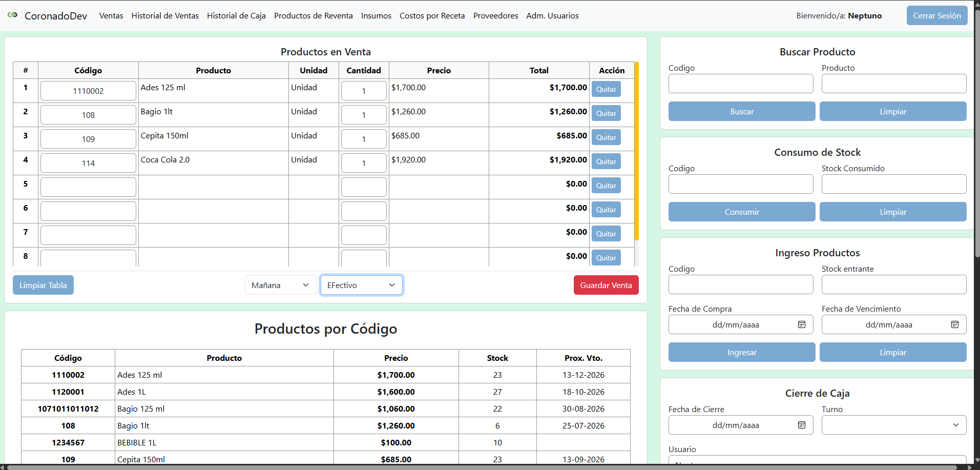
Task: Click the 18-10-2026 expiry date cell
Action: 583,392
